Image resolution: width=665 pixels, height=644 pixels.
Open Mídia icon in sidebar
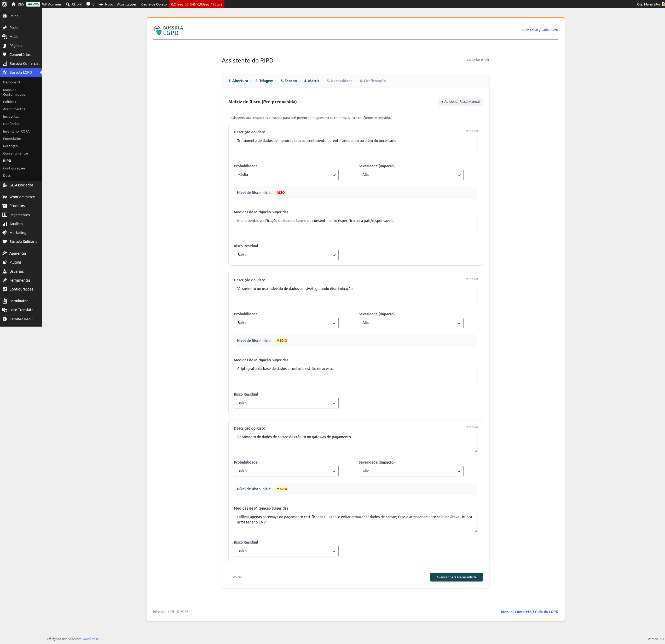5,37
